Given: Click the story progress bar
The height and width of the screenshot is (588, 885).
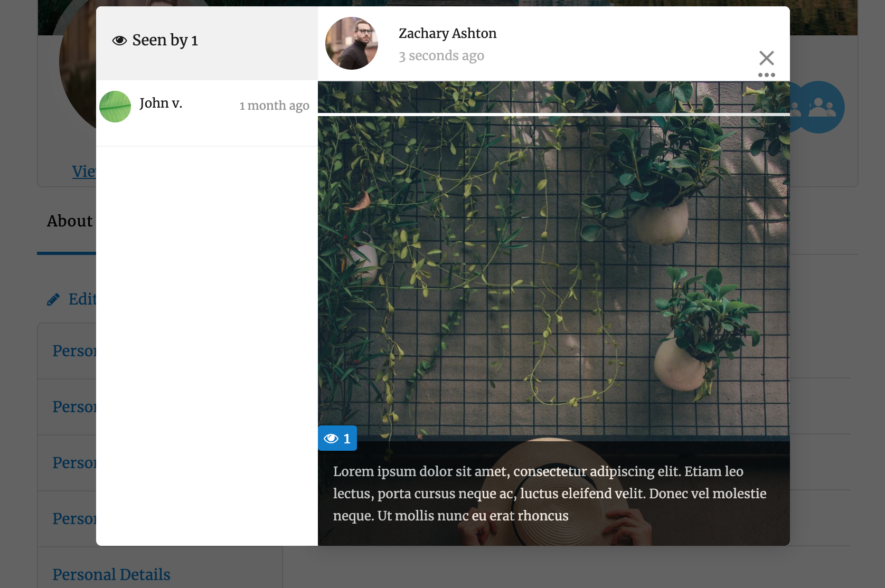Looking at the screenshot, I should point(553,114).
